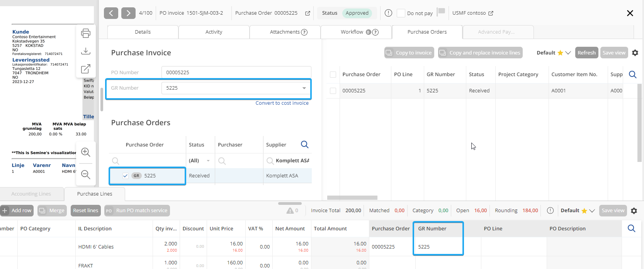This screenshot has height=269, width=644.
Task: Open the Status (All) filter dropdown
Action: 208,161
